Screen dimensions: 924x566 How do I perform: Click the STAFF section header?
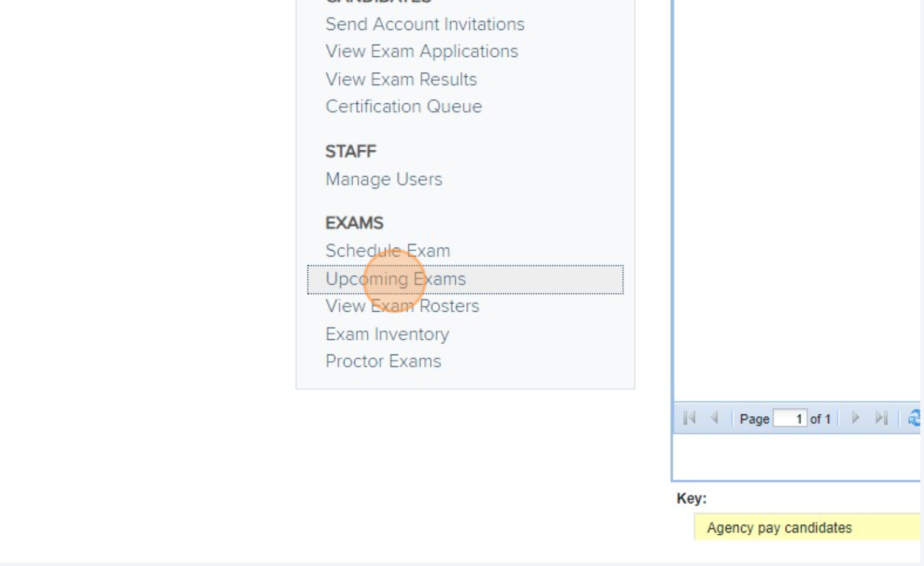[x=350, y=152]
